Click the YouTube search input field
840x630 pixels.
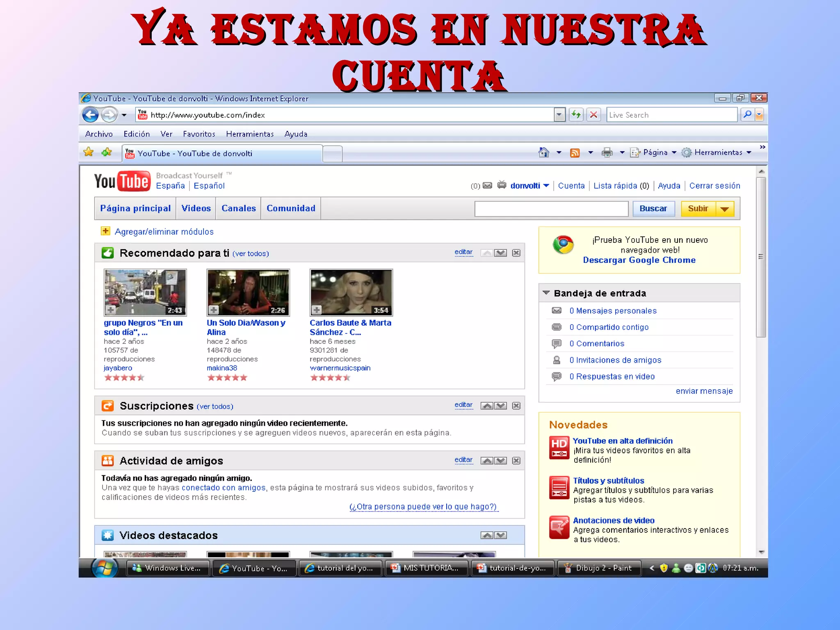click(x=551, y=209)
